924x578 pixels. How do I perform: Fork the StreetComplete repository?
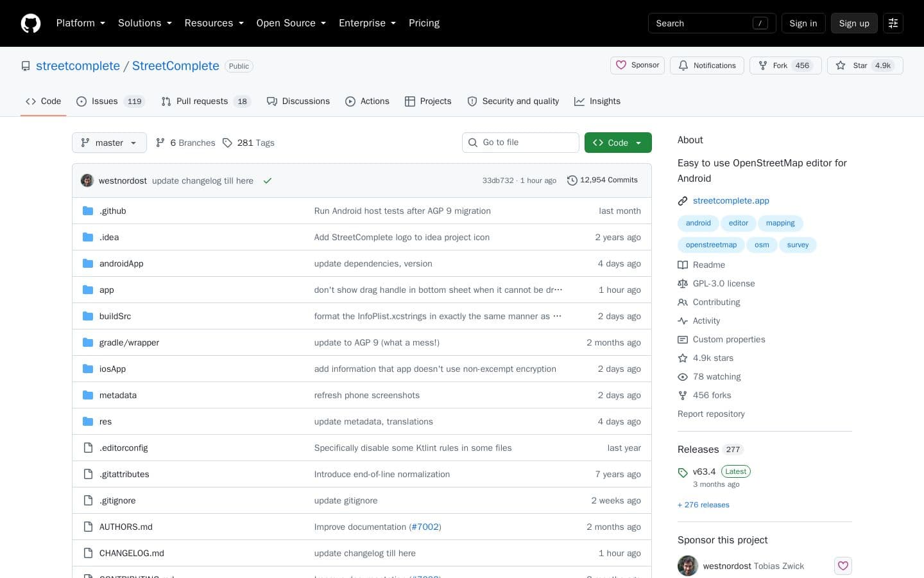click(785, 66)
